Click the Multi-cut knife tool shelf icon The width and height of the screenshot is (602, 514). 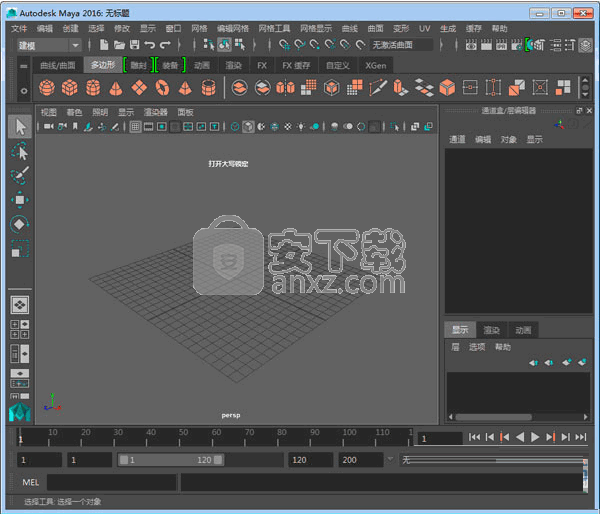tap(378, 88)
